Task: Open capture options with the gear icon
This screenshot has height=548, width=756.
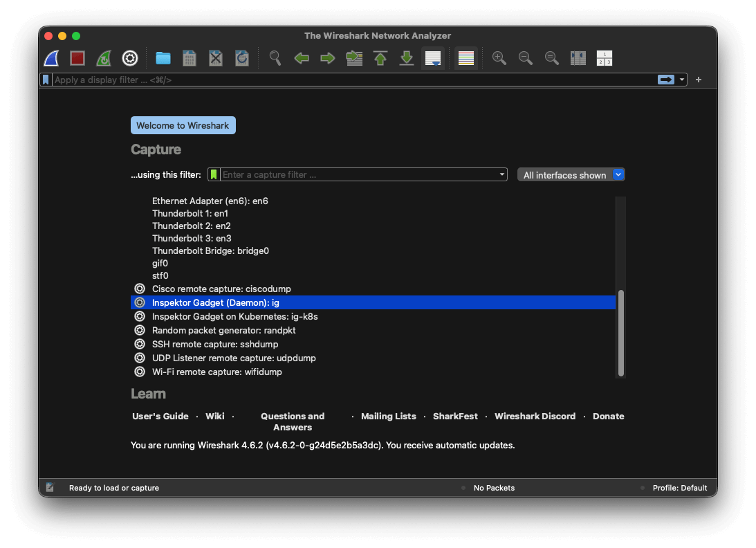Action: 129,58
